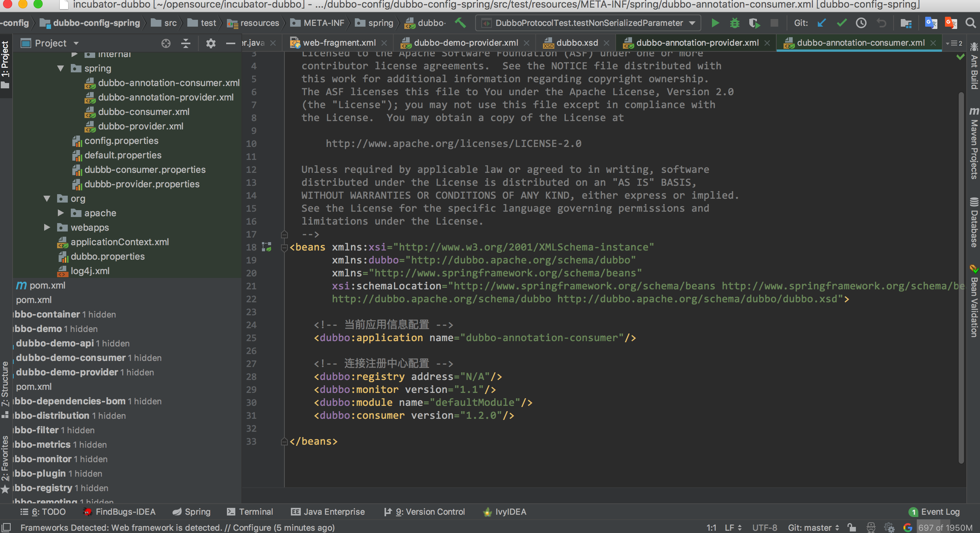980x533 pixels.
Task: Open Git show history clock icon
Action: coord(861,23)
